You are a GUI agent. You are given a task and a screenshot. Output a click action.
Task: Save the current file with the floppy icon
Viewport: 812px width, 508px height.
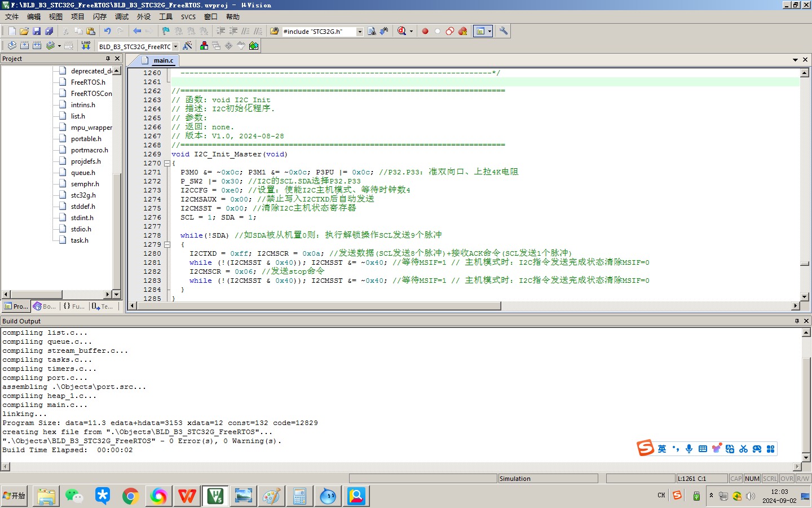click(37, 32)
